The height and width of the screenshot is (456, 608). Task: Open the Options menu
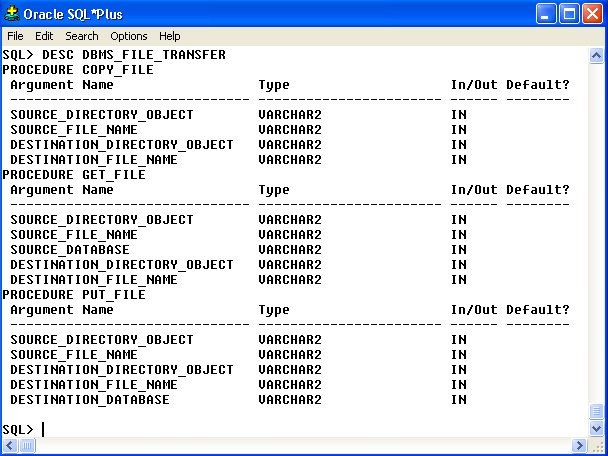pyautogui.click(x=129, y=36)
